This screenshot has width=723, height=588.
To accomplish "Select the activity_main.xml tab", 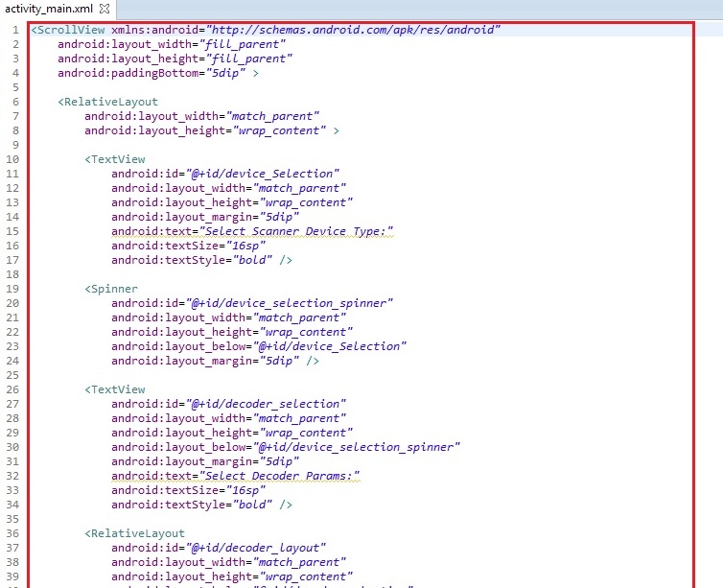I will point(48,9).
